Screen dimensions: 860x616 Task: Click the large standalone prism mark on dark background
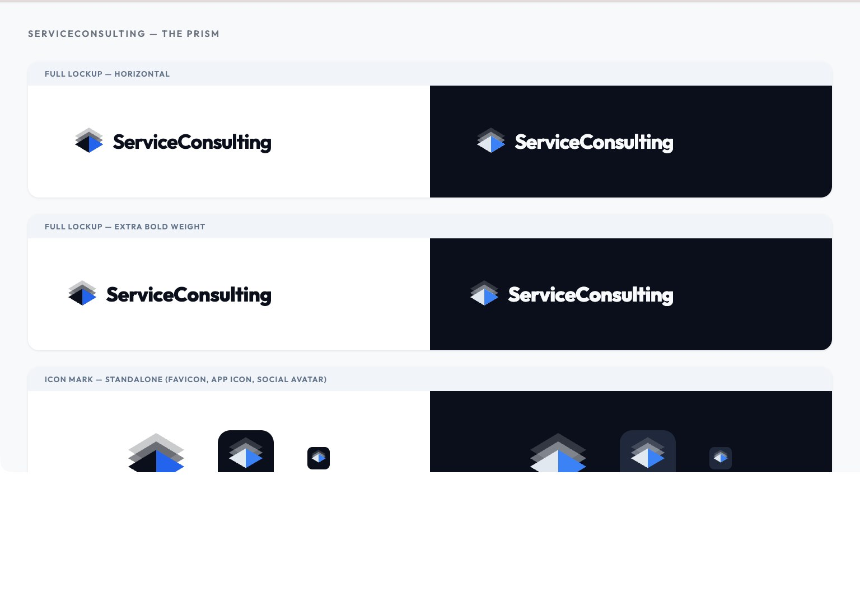coord(558,453)
